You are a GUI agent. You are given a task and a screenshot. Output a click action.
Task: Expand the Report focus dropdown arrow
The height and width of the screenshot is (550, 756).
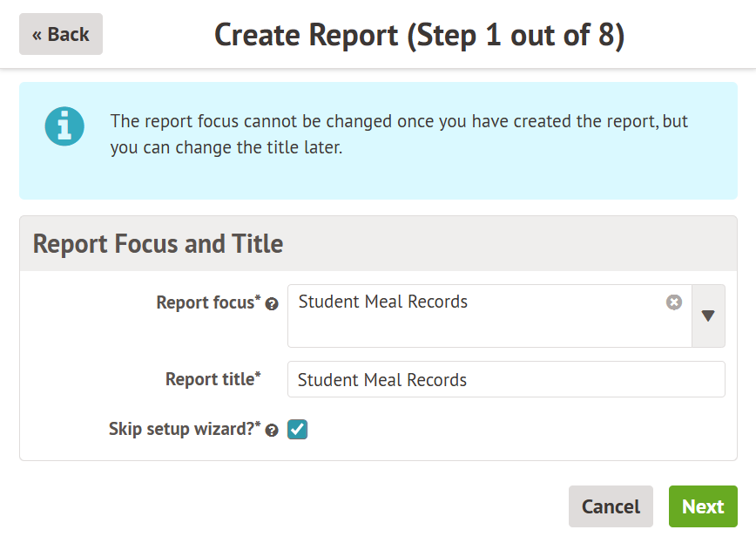[708, 316]
